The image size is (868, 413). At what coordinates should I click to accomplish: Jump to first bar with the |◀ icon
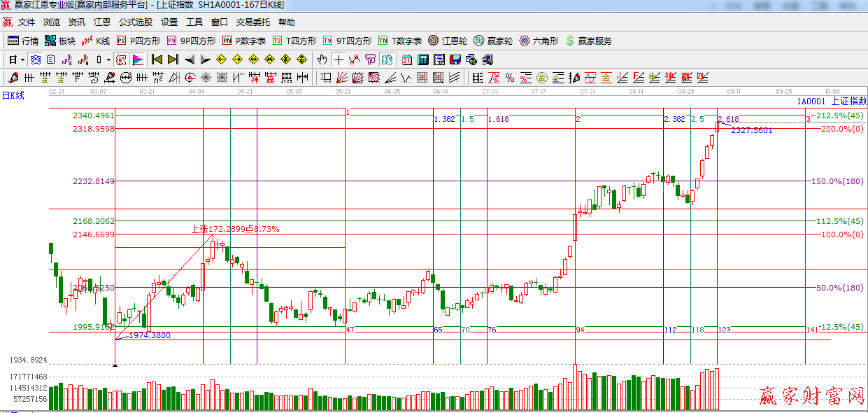(x=157, y=59)
